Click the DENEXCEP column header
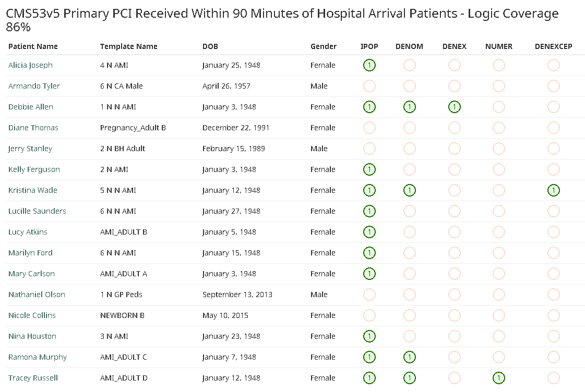Viewport: 585px width, 392px height. click(553, 46)
